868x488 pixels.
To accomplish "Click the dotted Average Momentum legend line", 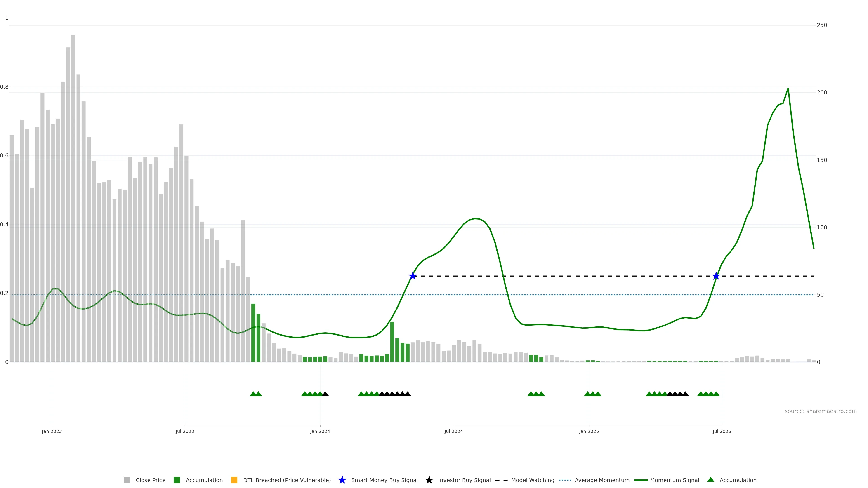I will pyautogui.click(x=565, y=480).
